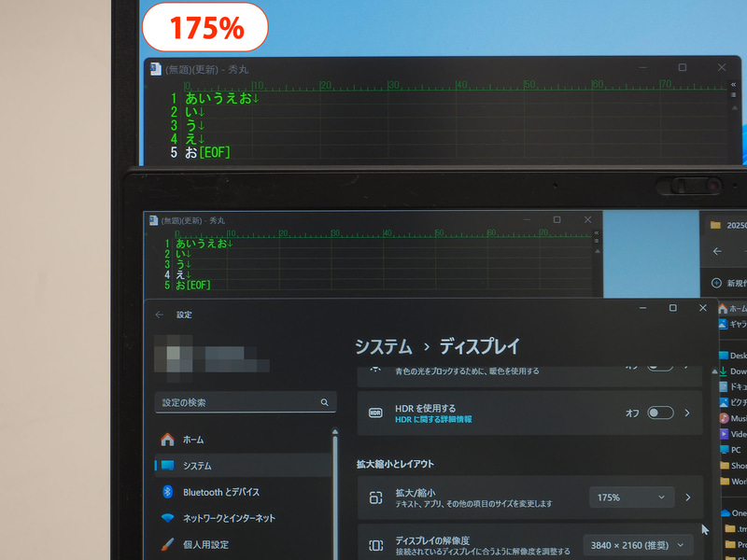Open the 3840 × 2160 resolution dropdown
The image size is (747, 560).
click(636, 543)
